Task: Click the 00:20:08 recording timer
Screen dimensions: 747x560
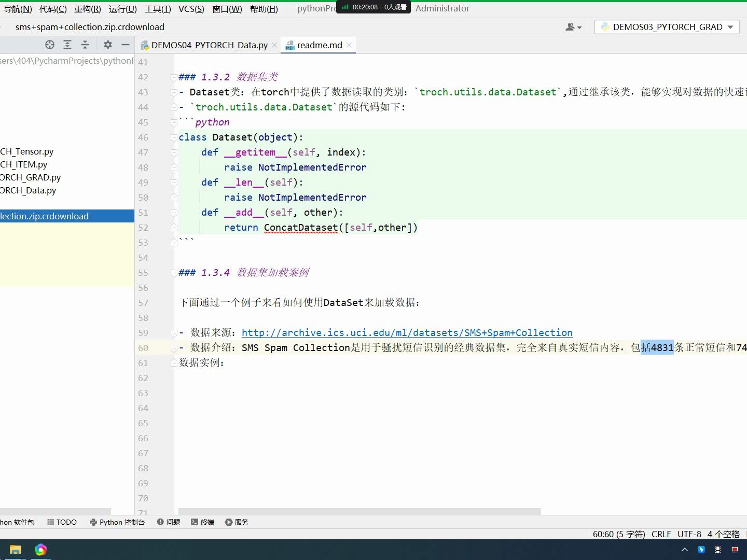Action: pyautogui.click(x=365, y=7)
